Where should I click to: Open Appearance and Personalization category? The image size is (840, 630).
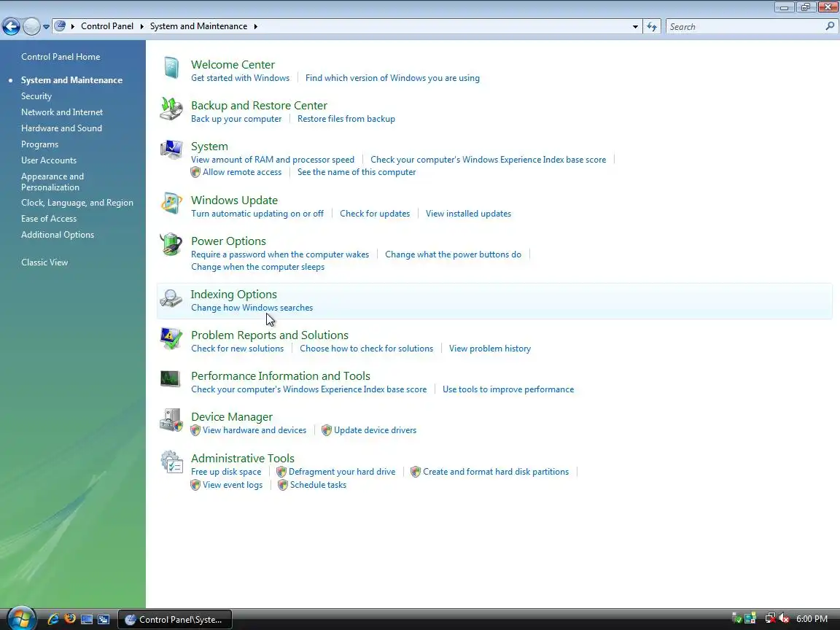tap(52, 182)
